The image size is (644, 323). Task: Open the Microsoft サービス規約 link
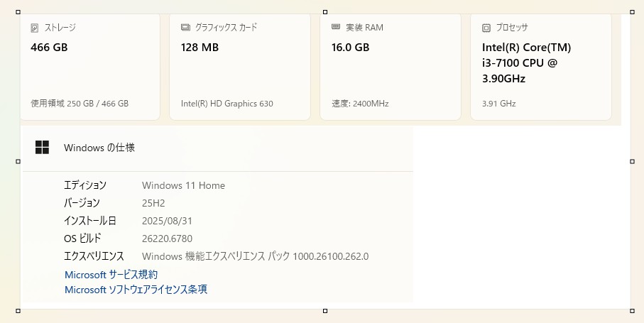pos(111,274)
